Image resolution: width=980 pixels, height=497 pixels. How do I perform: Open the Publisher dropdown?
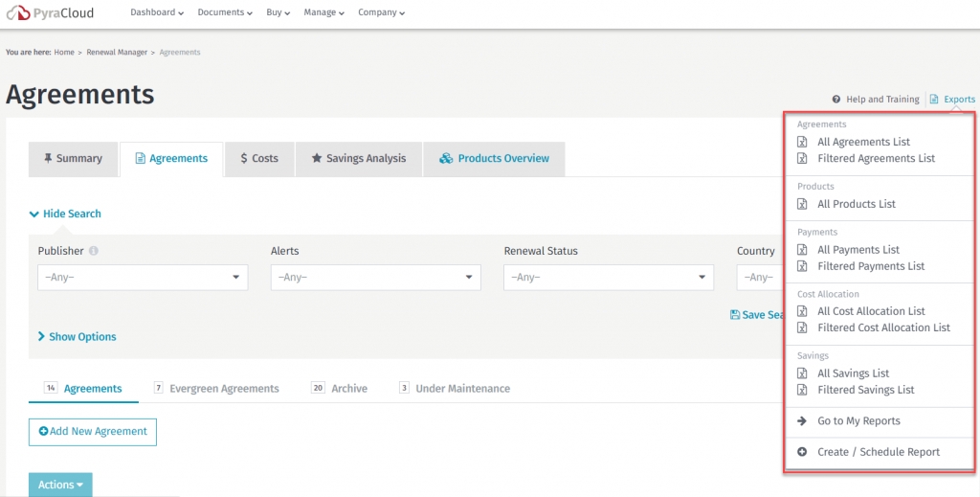click(x=142, y=278)
